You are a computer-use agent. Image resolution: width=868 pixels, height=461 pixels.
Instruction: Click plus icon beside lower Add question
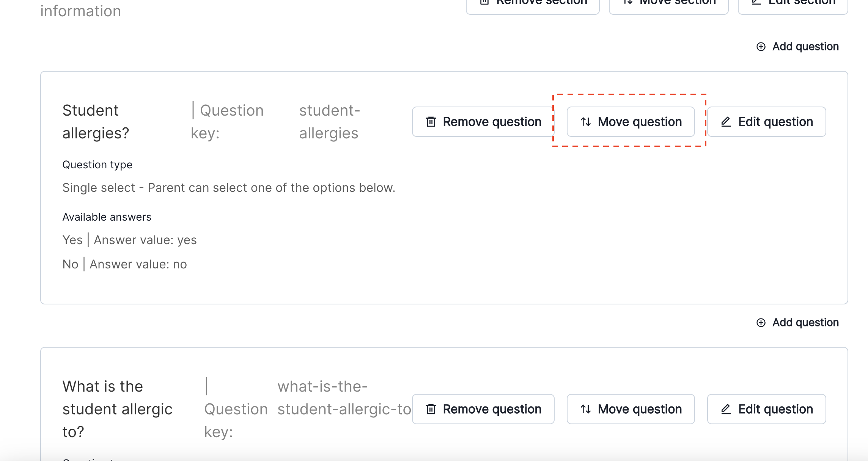pos(761,323)
